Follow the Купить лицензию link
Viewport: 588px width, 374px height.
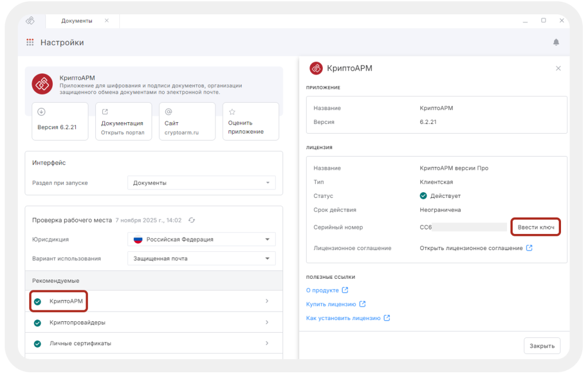pos(331,304)
